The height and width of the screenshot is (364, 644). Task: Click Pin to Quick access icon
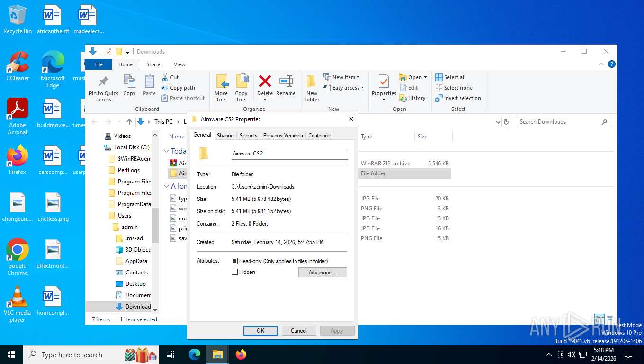[104, 88]
